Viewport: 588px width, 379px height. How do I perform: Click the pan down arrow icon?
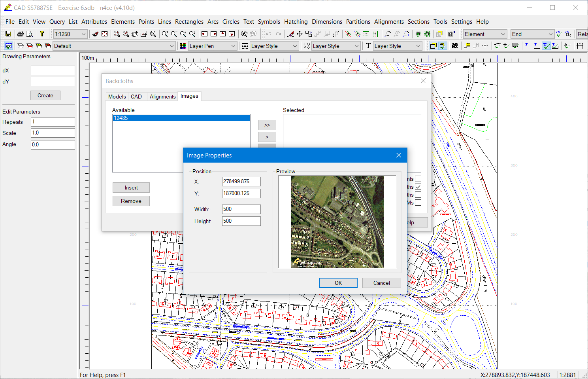coord(232,34)
